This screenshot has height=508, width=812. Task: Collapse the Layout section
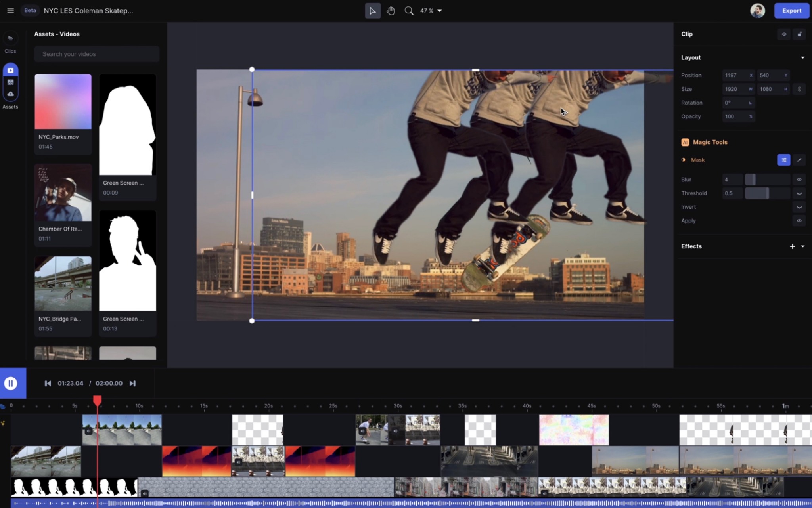802,57
